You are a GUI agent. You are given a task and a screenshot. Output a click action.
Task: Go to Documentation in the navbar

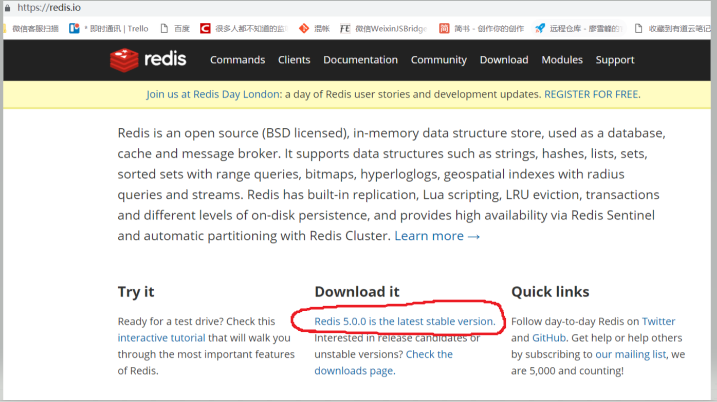[x=360, y=60]
